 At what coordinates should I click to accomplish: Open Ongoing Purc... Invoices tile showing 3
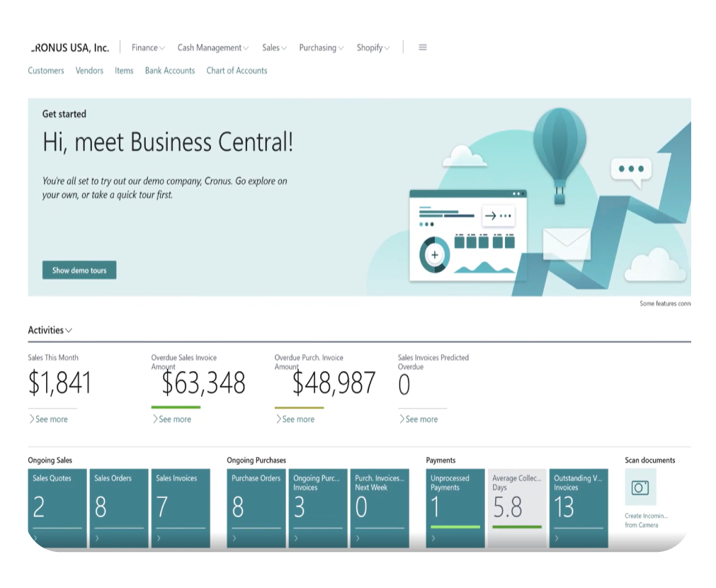tap(318, 508)
